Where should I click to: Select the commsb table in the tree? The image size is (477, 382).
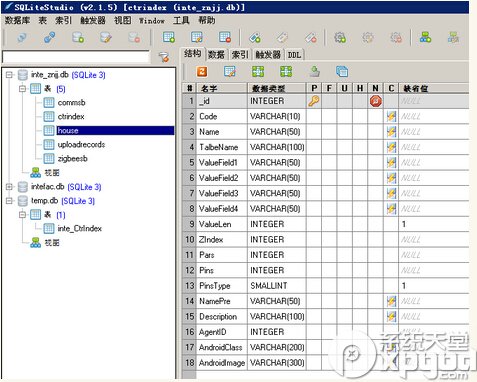(x=71, y=103)
